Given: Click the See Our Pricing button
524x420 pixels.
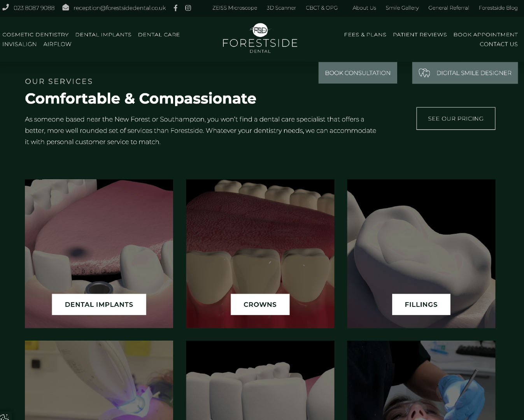Looking at the screenshot, I should [x=456, y=119].
